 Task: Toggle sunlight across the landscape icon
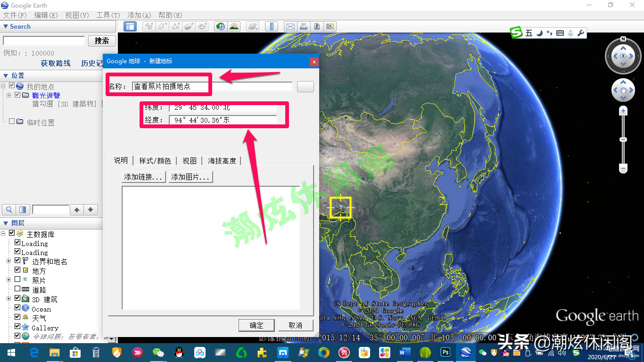[234, 26]
